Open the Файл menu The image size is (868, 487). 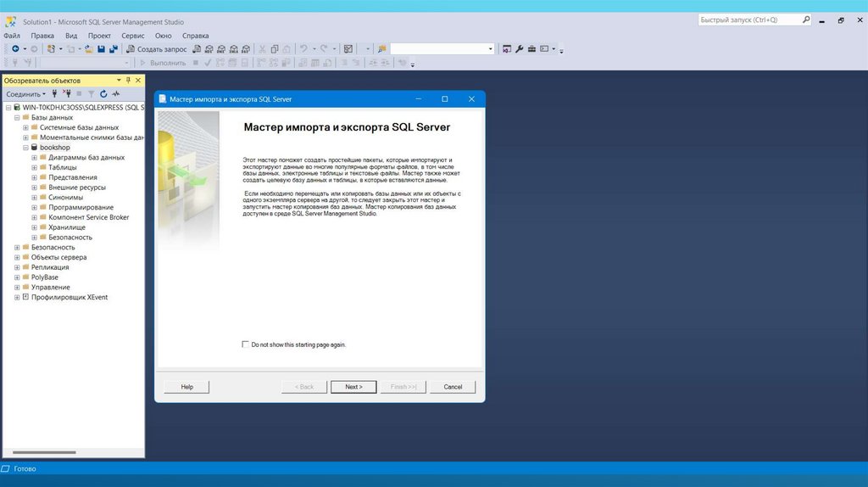click(x=12, y=36)
